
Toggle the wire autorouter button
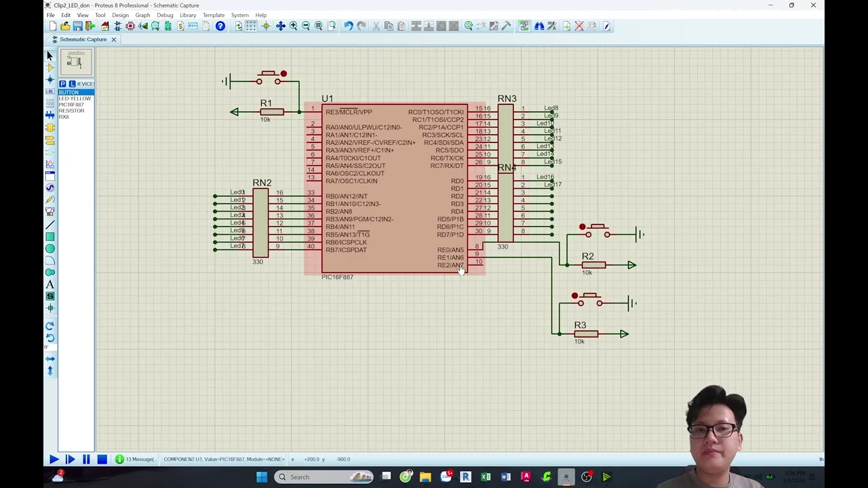click(x=524, y=26)
